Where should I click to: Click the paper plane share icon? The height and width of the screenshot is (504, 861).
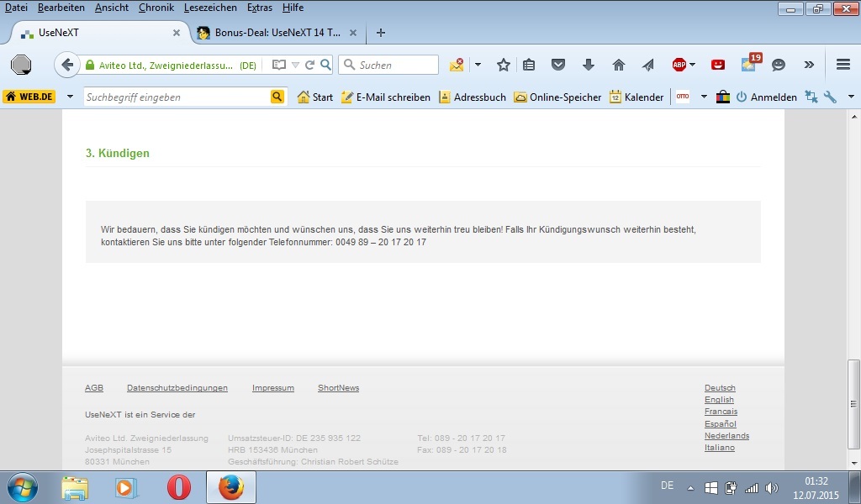(x=648, y=65)
